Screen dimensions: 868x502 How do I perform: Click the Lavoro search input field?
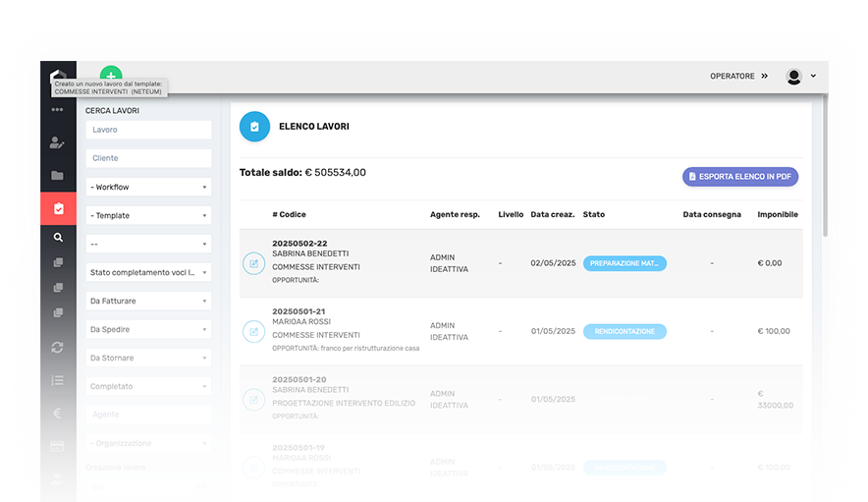pos(149,130)
